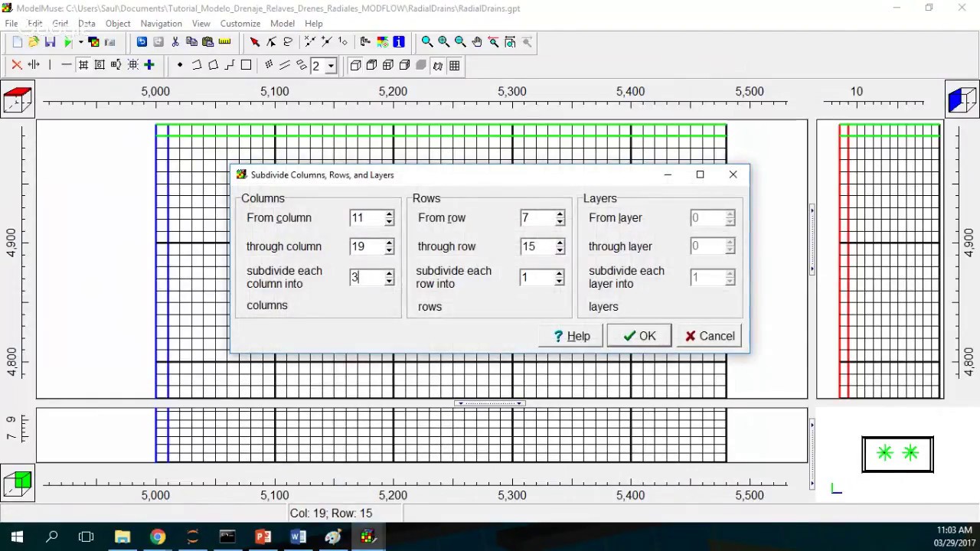The width and height of the screenshot is (980, 551).
Task: Click the Paste toolbar icon
Action: pyautogui.click(x=207, y=42)
